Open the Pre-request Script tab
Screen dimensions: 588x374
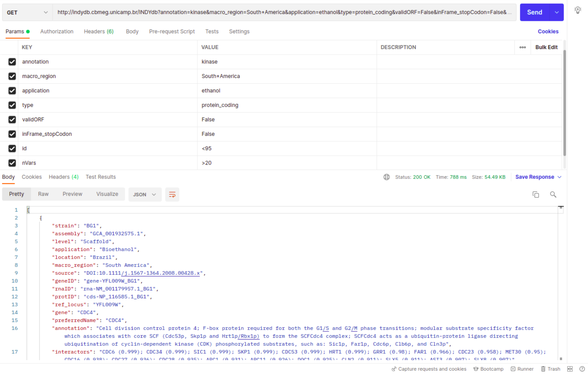tap(172, 32)
